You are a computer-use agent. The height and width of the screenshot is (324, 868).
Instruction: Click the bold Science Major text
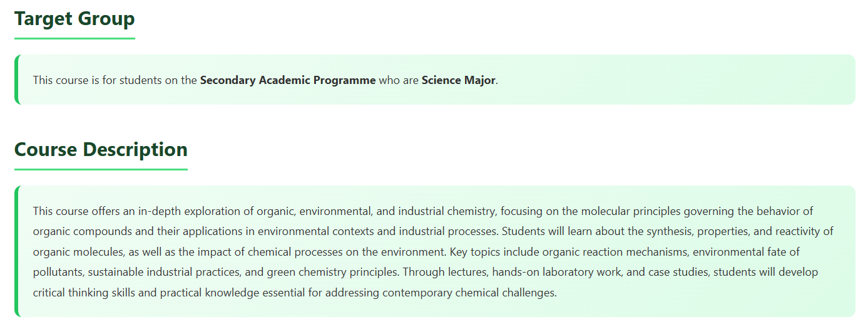click(458, 80)
